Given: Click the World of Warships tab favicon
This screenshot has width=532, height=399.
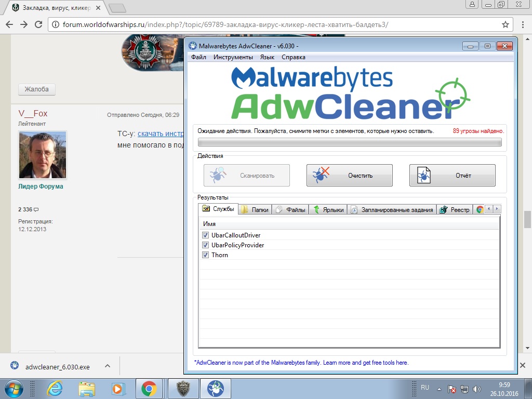Looking at the screenshot, I should point(15,7).
